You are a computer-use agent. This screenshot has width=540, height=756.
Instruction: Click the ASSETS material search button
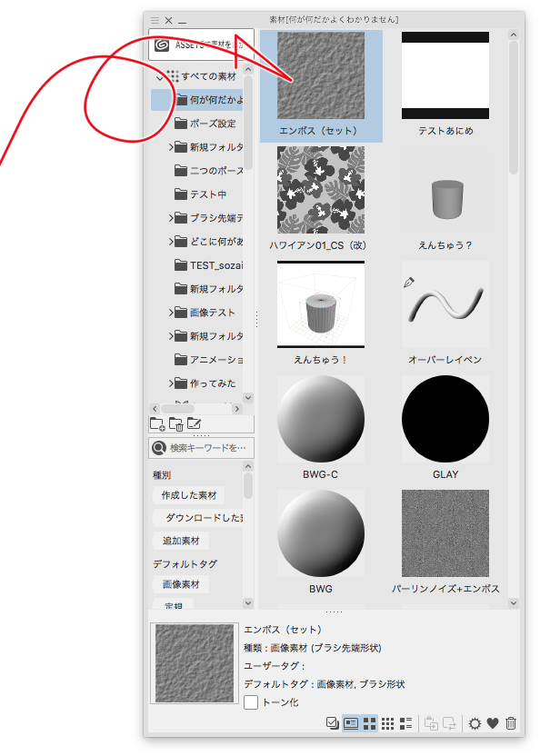tap(201, 45)
